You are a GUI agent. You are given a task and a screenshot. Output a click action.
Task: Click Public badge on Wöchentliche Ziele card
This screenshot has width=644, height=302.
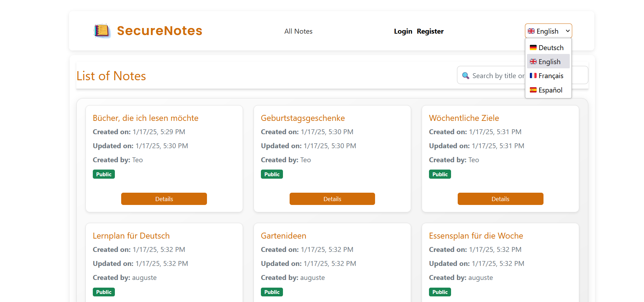coord(440,174)
